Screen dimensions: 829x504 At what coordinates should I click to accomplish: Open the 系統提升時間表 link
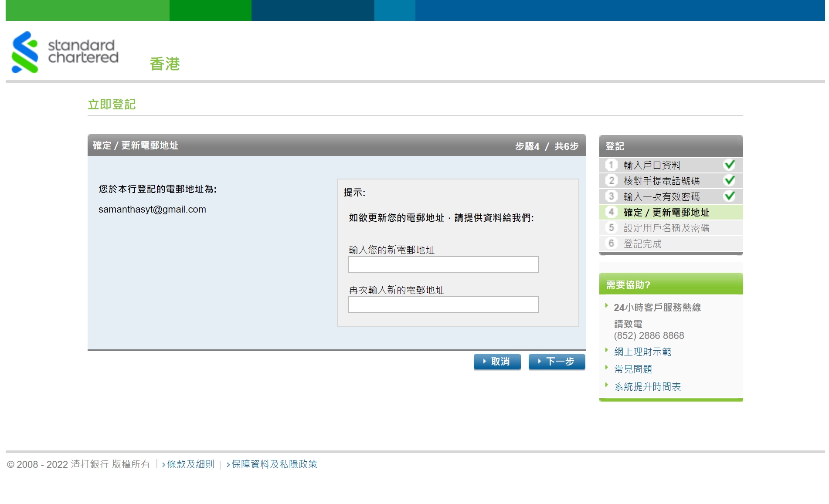coord(647,387)
